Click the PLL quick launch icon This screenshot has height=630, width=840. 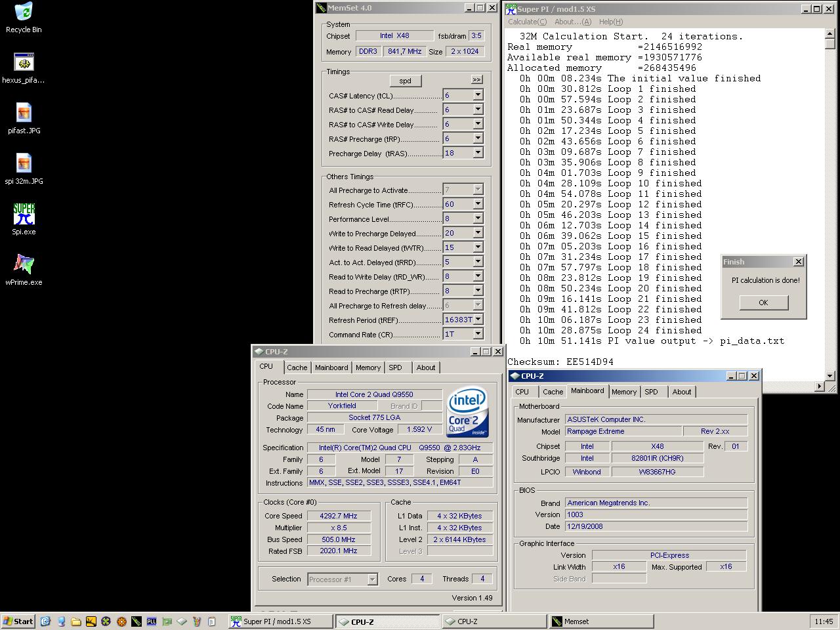click(x=152, y=621)
